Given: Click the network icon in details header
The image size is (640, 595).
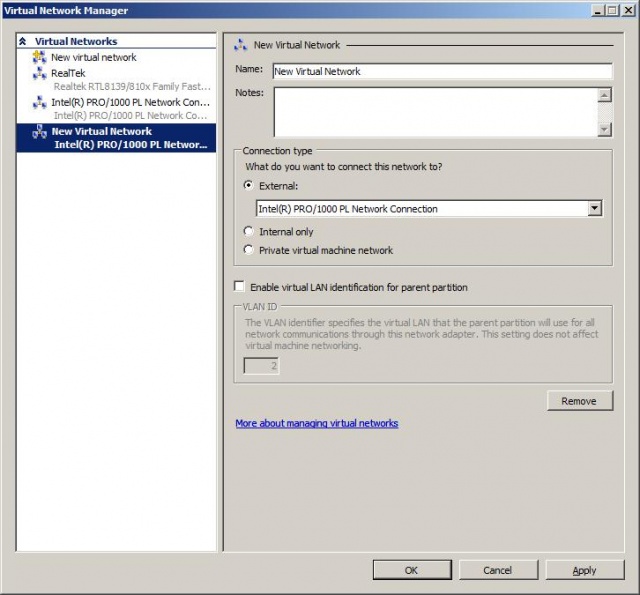Looking at the screenshot, I should click(x=241, y=45).
